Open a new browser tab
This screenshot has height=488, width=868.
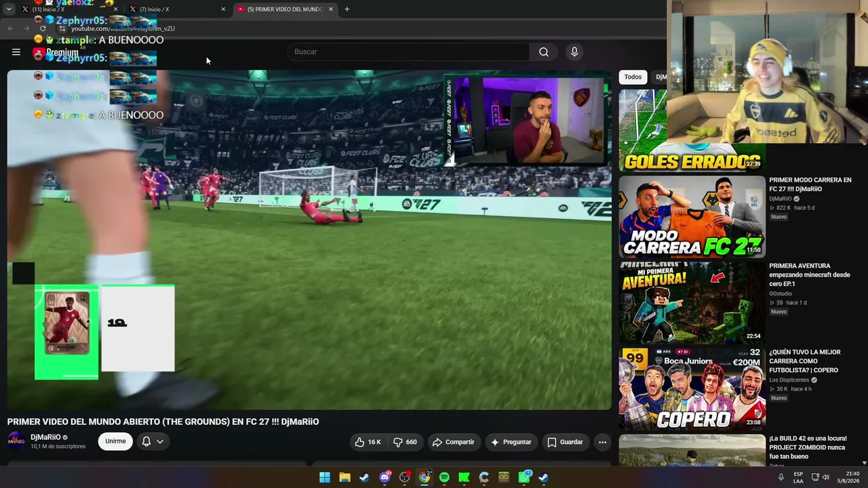tap(347, 9)
